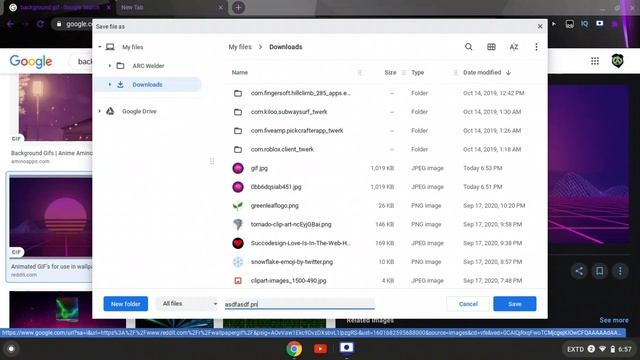Click the red heart Succodesign file icon
Viewport: 640px width, 360px height.
point(238,243)
